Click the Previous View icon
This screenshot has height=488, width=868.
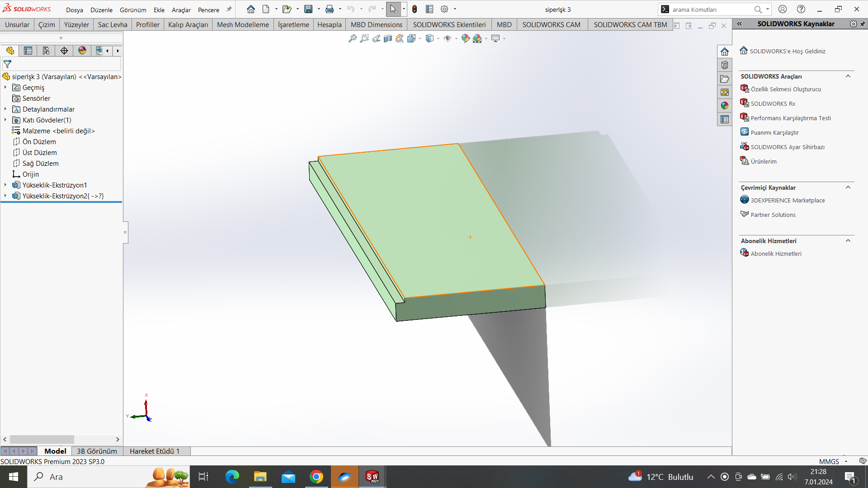(376, 39)
